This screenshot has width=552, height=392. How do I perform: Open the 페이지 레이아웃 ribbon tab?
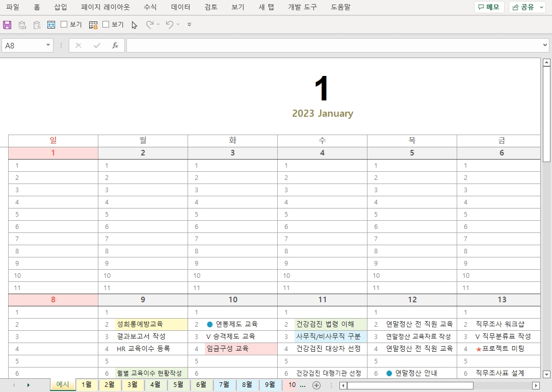click(x=106, y=7)
